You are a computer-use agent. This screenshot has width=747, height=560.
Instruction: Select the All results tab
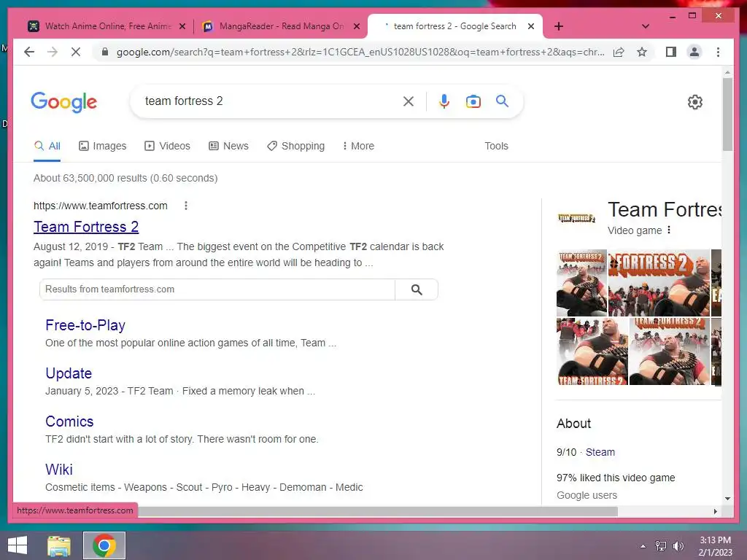coord(47,146)
